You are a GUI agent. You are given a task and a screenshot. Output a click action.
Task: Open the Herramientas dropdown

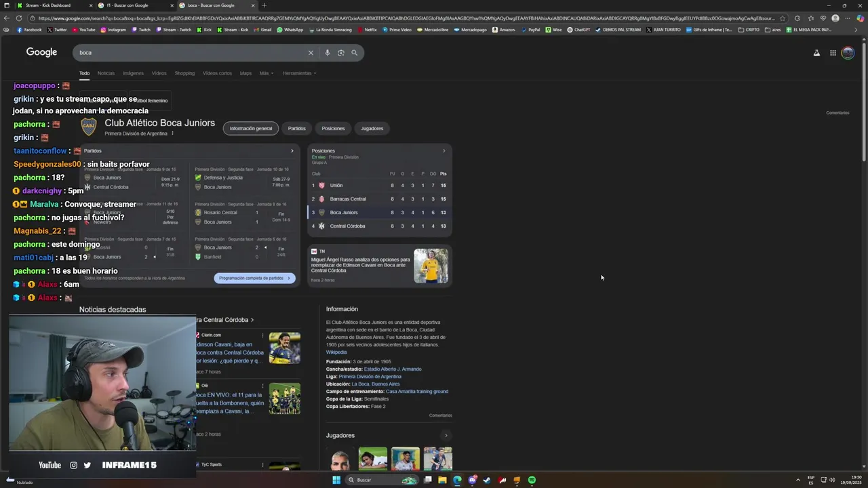click(x=299, y=73)
